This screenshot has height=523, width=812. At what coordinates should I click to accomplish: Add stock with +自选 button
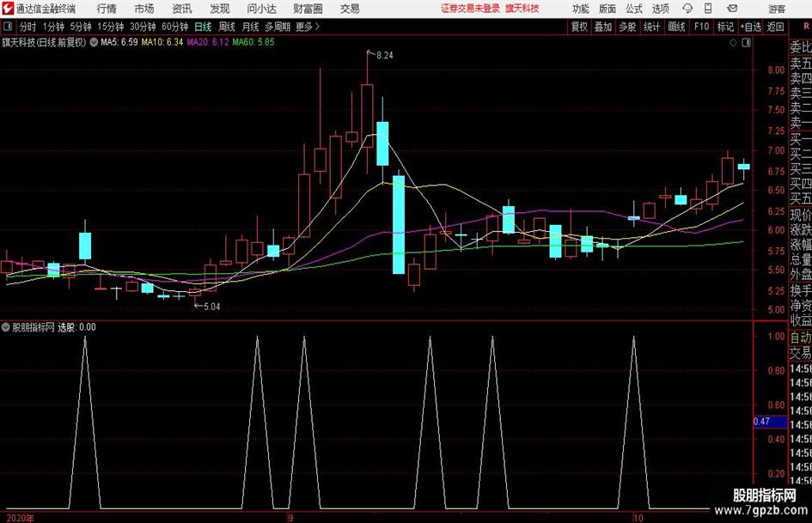(x=751, y=27)
